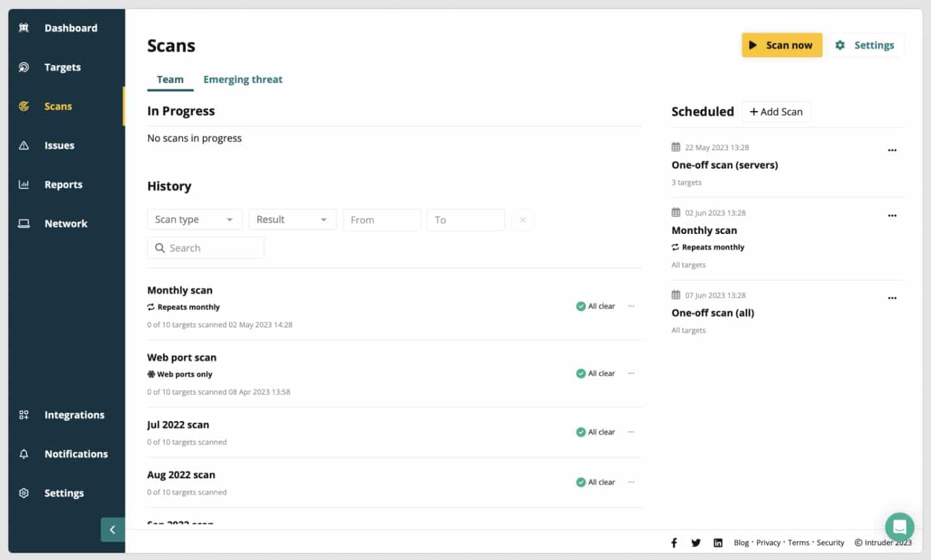Open the Reports section

tap(63, 185)
